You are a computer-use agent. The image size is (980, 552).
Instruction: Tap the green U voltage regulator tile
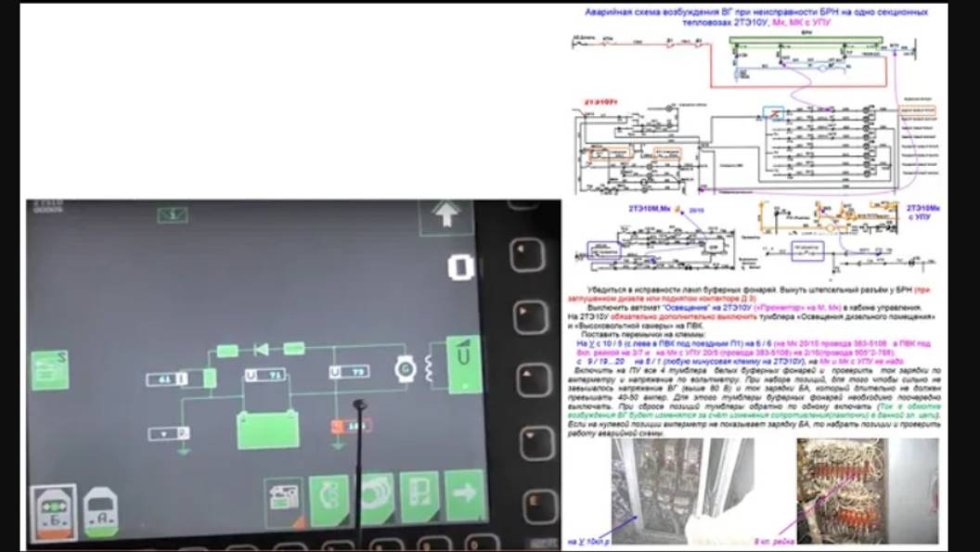pos(463,365)
